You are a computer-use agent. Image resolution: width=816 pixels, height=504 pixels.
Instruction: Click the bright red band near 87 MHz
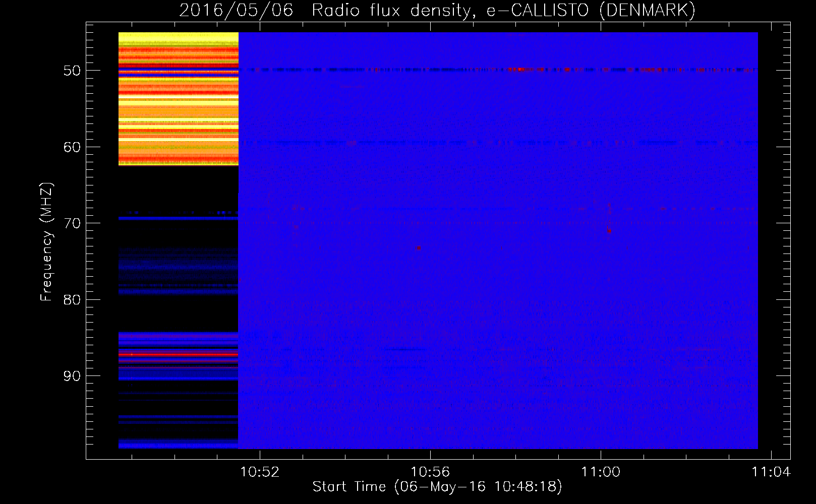[x=179, y=354]
